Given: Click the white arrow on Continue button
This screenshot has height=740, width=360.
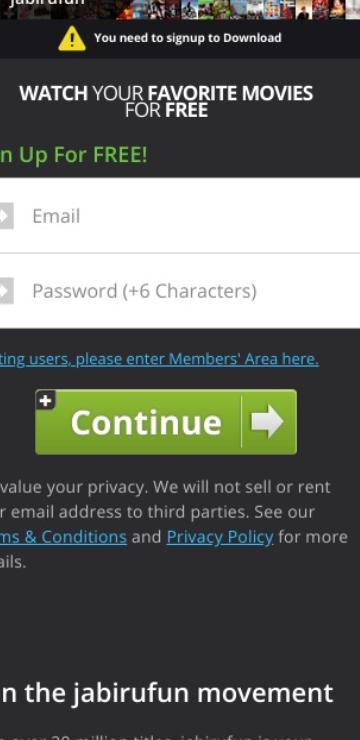Looking at the screenshot, I should coord(267,421).
